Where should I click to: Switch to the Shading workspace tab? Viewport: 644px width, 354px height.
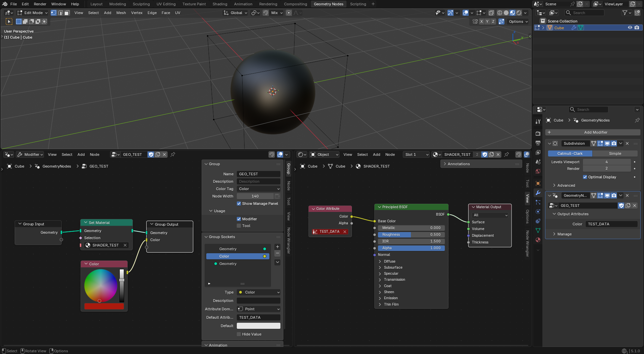pos(220,4)
